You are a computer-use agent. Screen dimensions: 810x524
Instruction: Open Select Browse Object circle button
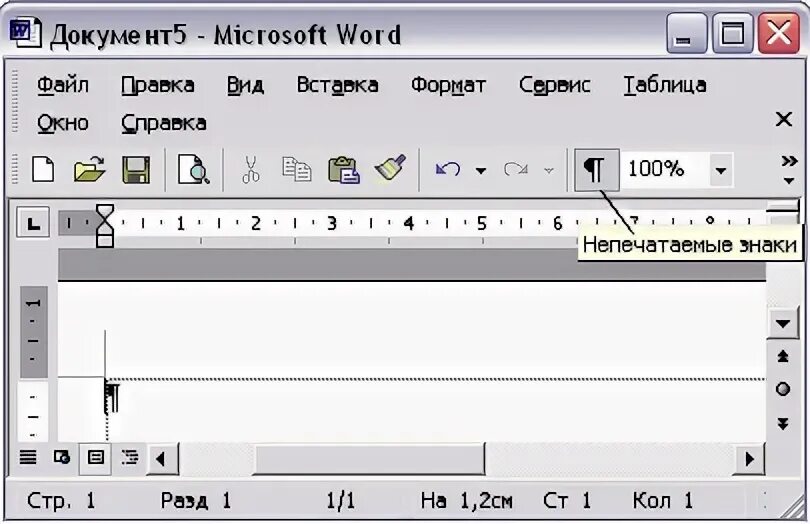tap(783, 389)
